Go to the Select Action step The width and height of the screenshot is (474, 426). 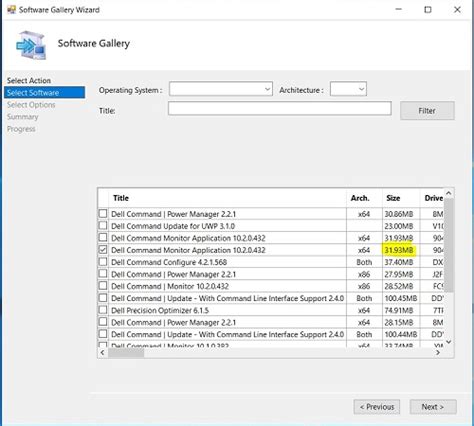[29, 81]
